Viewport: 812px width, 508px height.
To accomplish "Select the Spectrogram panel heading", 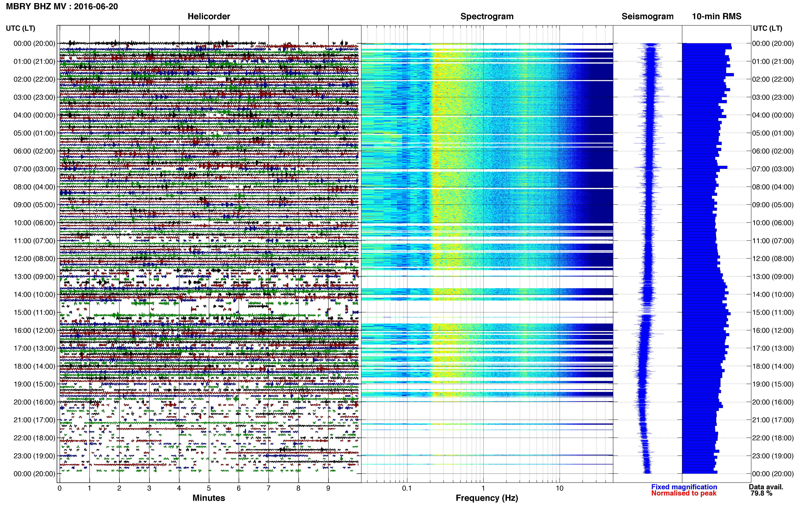I will [x=487, y=16].
